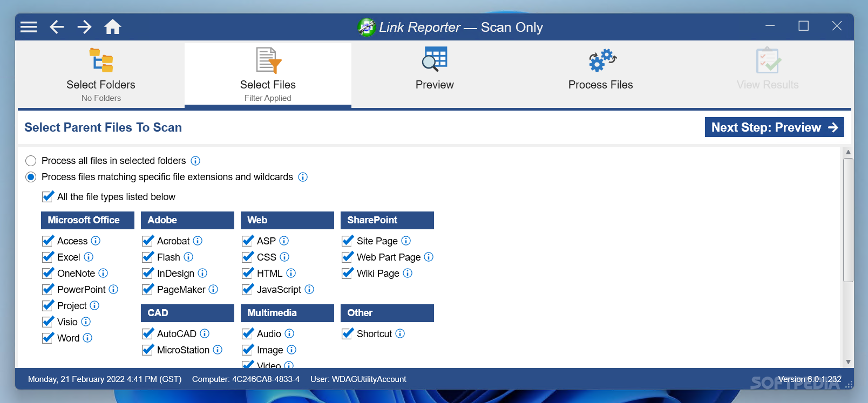Uncheck the Excel checkbox
Screen dimensions: 868x403
pyautogui.click(x=48, y=257)
